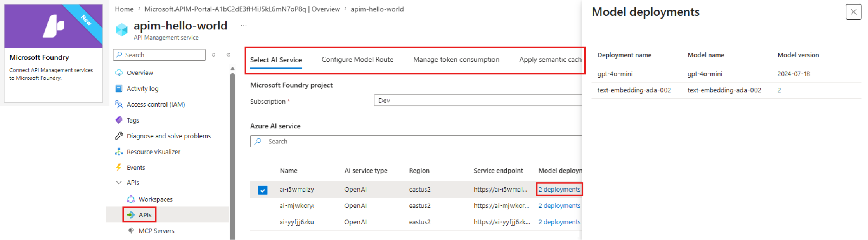Open the Subscription dropdown showing Dev
This screenshot has height=240, width=868.
click(x=478, y=100)
